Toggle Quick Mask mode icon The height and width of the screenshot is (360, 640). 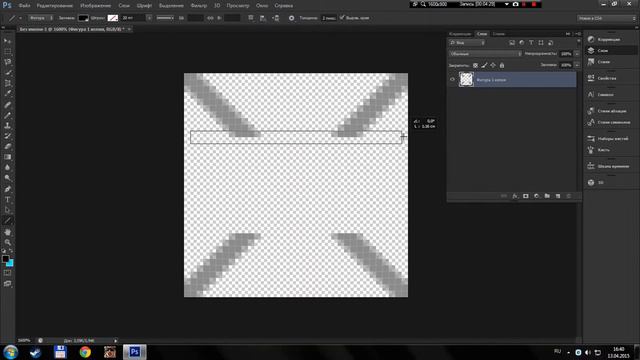(7, 273)
